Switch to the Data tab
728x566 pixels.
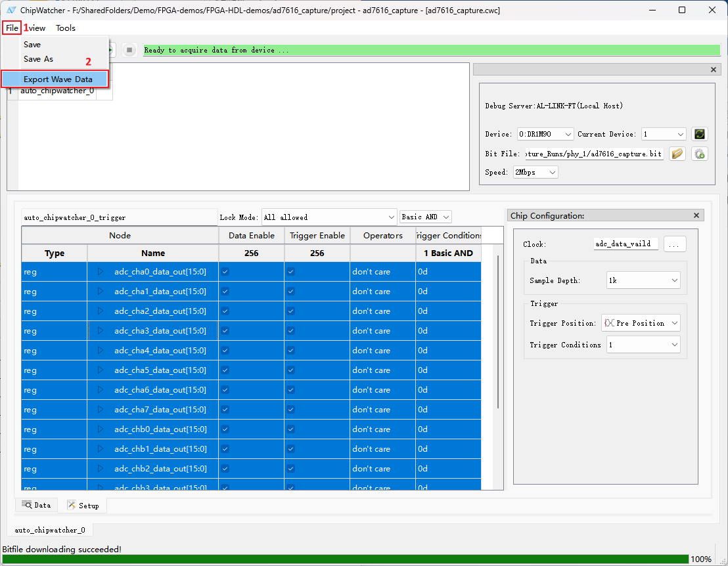pyautogui.click(x=37, y=505)
